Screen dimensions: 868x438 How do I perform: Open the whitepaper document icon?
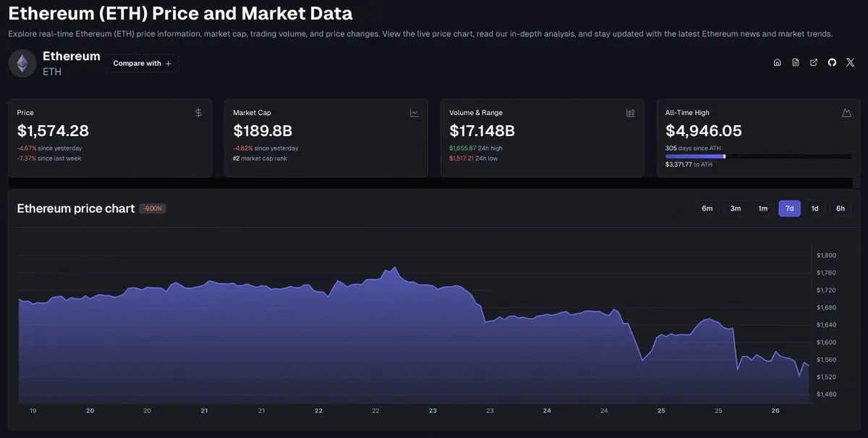796,62
